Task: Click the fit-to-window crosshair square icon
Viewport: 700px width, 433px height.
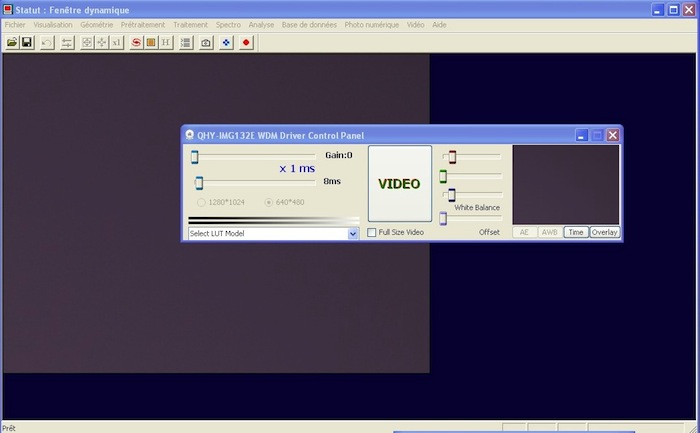Action: (x=87, y=42)
